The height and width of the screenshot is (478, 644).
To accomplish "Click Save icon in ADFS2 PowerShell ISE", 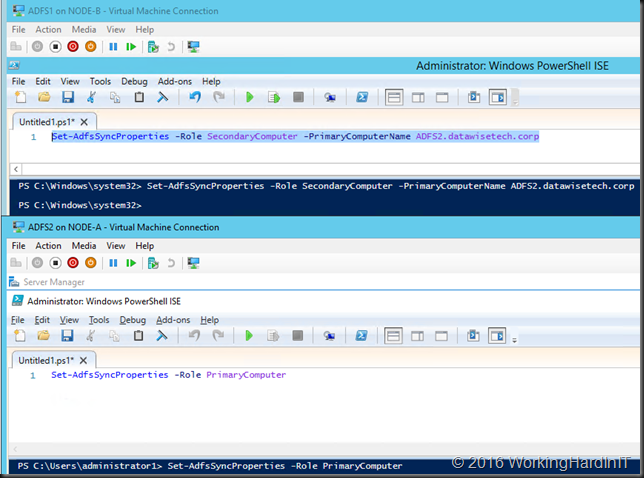I will point(67,336).
